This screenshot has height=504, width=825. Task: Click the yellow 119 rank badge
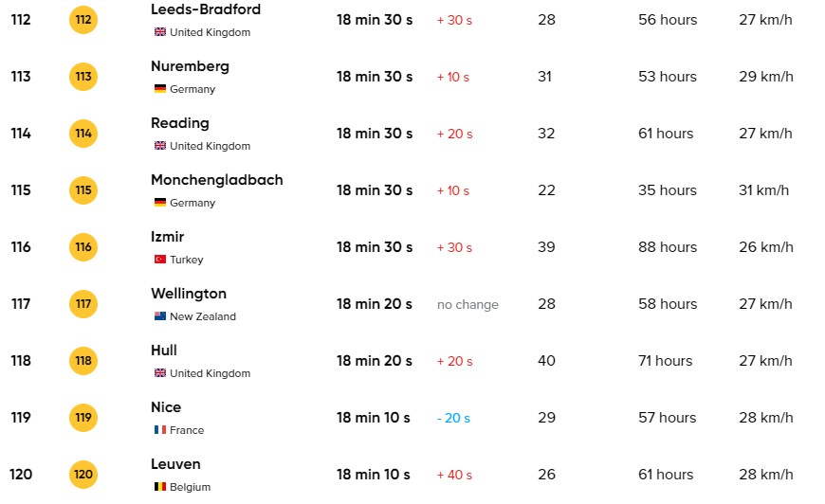point(83,418)
